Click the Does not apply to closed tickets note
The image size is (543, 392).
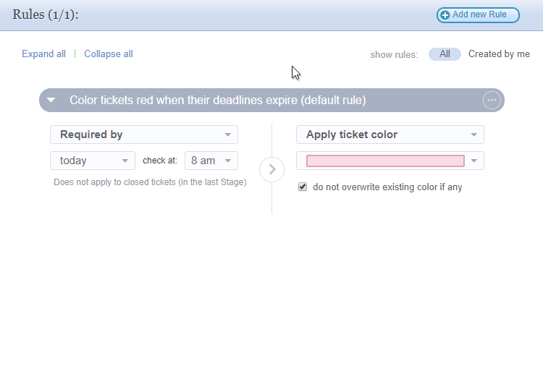[150, 182]
